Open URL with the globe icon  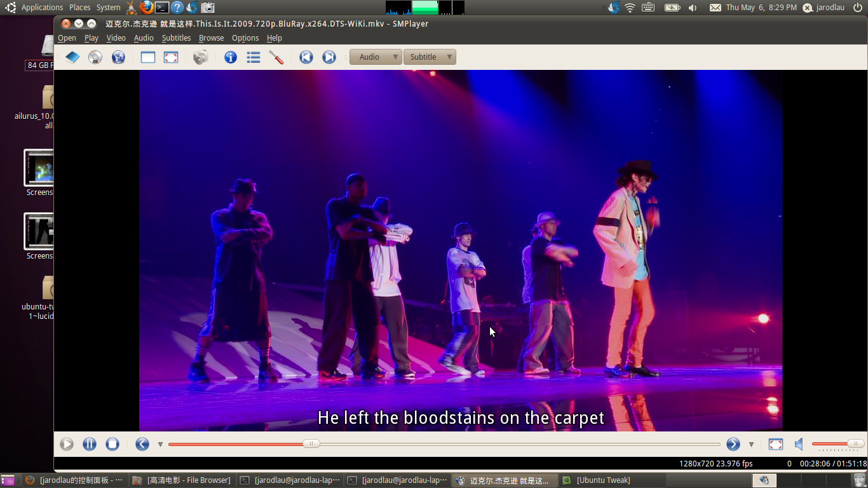coord(118,57)
